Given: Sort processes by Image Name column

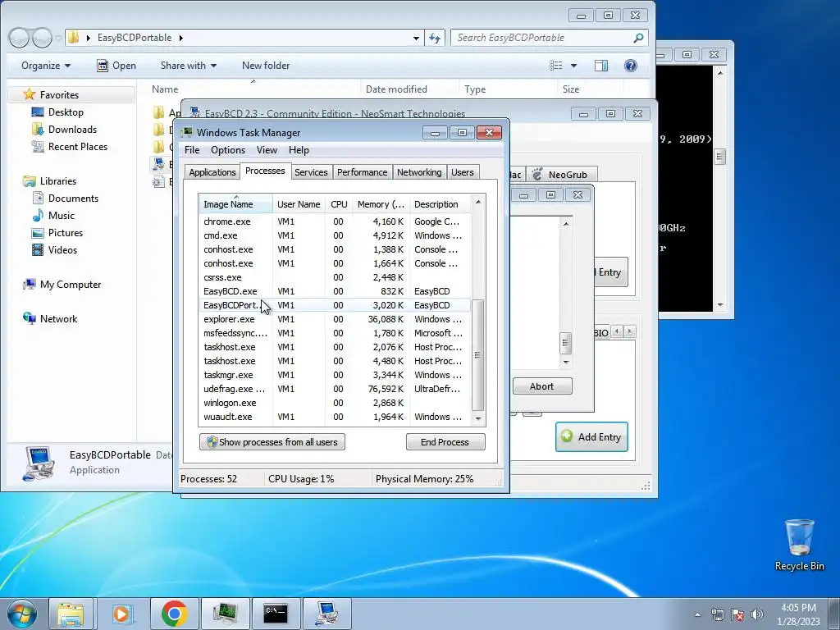Looking at the screenshot, I should [235, 204].
